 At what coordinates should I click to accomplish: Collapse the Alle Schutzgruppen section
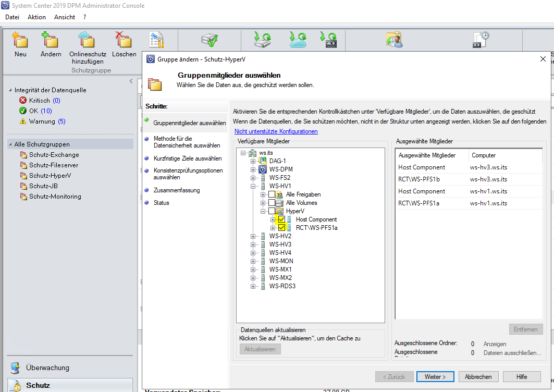10,144
